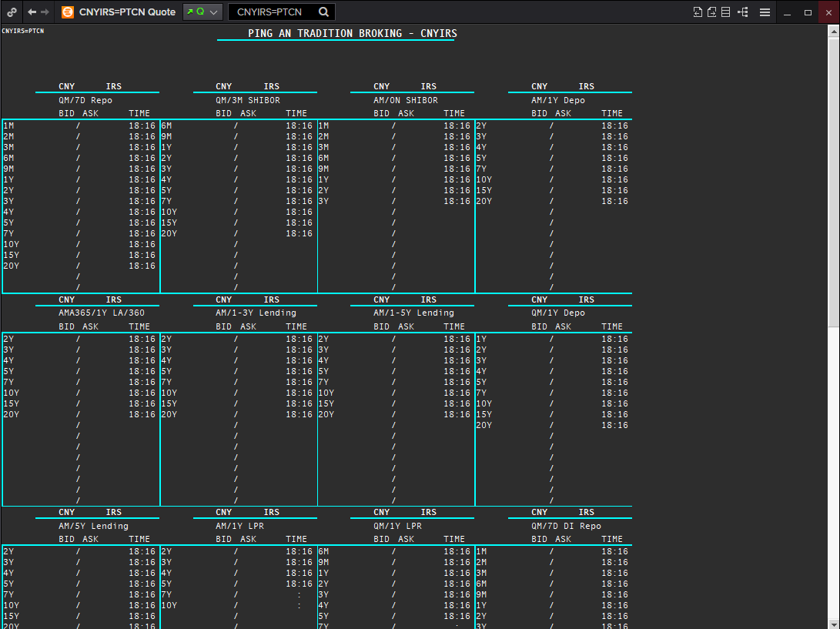This screenshot has height=629, width=840.
Task: Click the CNYIRS=PTCN Quote title
Action: click(128, 12)
